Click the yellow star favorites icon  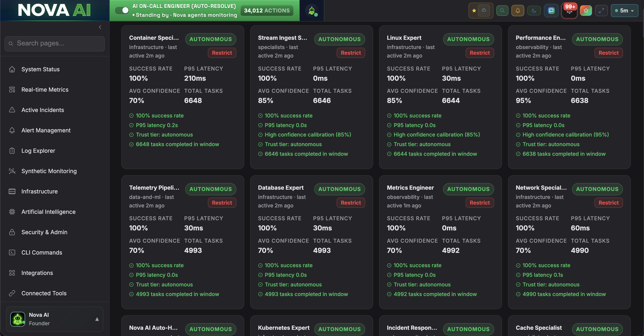tap(474, 11)
